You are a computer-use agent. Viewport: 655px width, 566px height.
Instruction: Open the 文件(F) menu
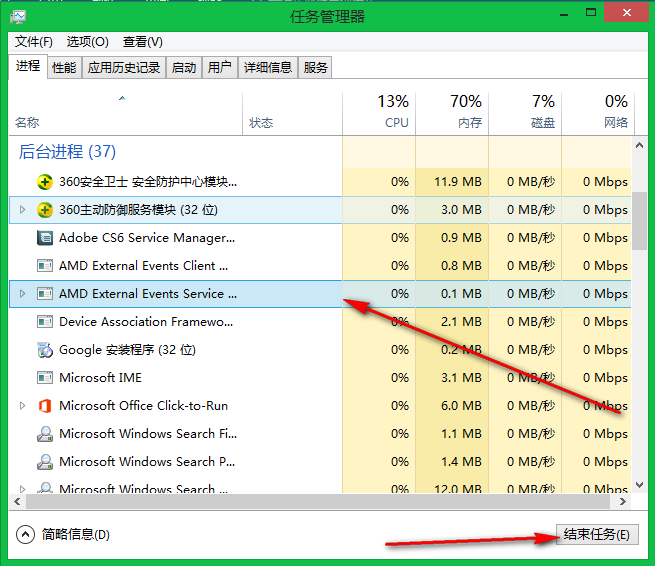pos(34,42)
